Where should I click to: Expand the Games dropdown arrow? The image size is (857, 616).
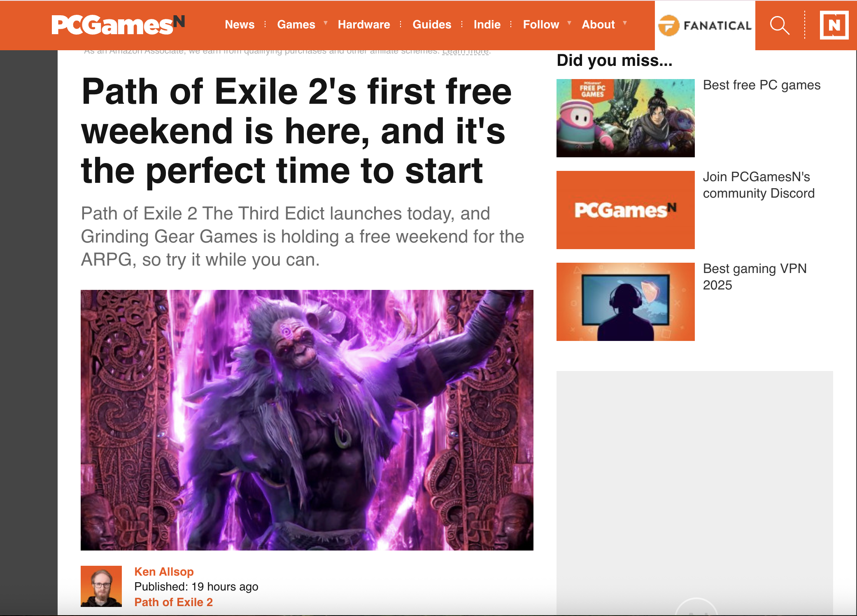point(326,23)
